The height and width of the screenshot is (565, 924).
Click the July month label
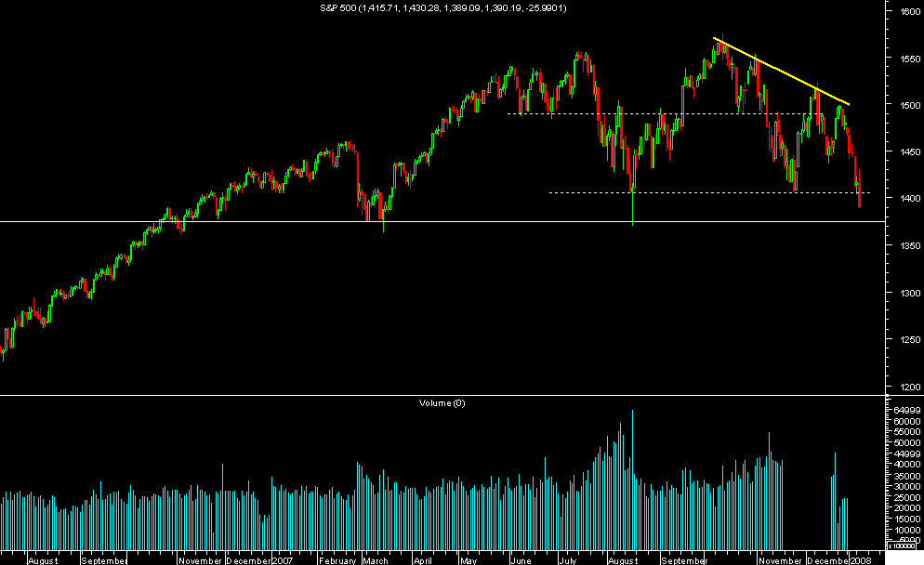tap(567, 560)
